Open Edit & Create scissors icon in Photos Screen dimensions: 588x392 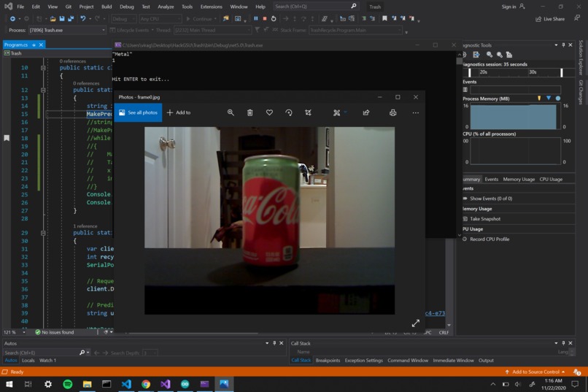click(x=337, y=112)
